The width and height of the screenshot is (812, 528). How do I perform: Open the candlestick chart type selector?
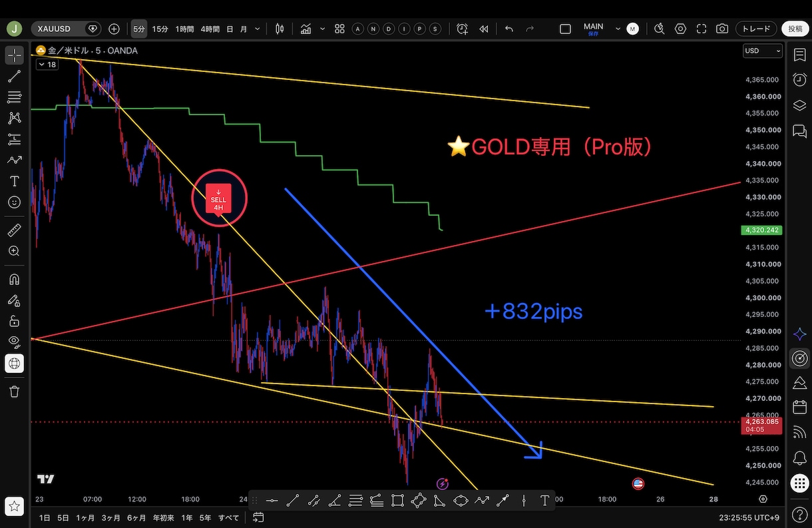(x=280, y=29)
